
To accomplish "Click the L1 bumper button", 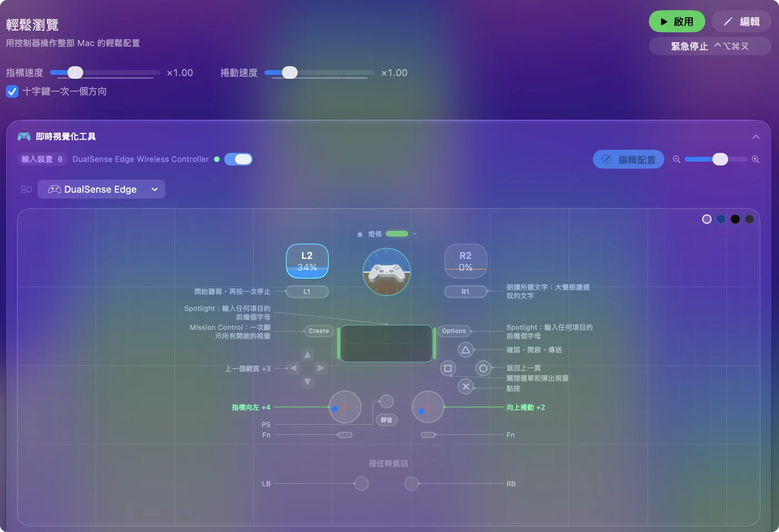I will 307,292.
